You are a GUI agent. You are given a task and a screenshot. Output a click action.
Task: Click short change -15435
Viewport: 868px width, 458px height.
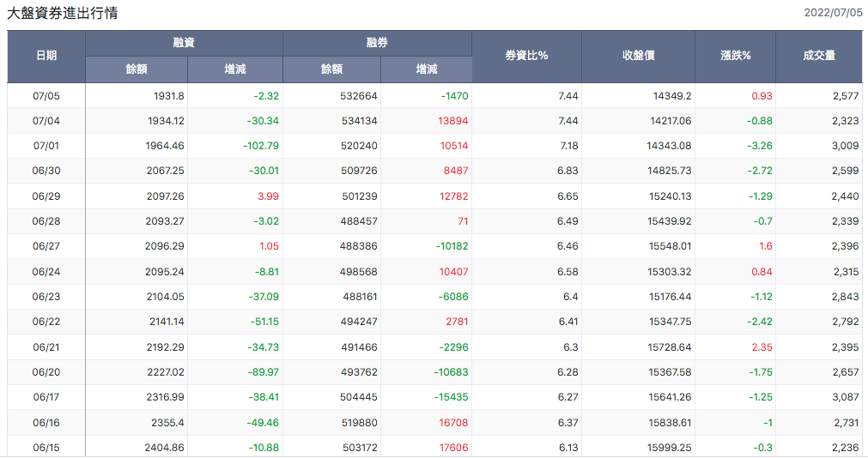pos(451,397)
